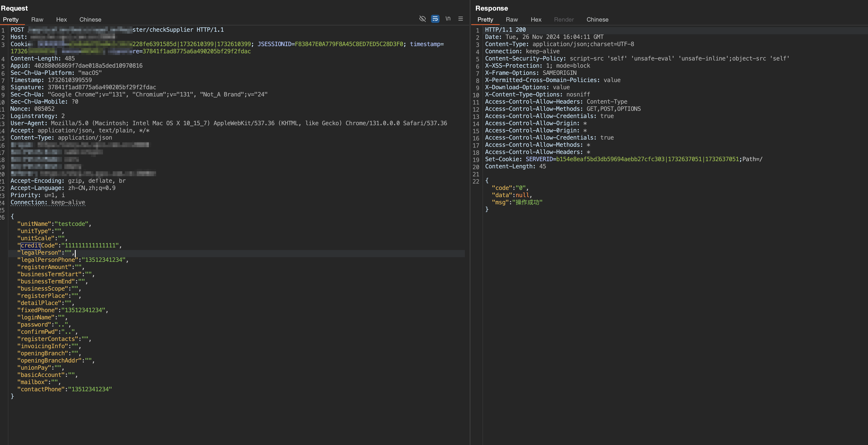Switch to the Response panel Raw tab
This screenshot has height=445, width=868.
click(x=512, y=19)
